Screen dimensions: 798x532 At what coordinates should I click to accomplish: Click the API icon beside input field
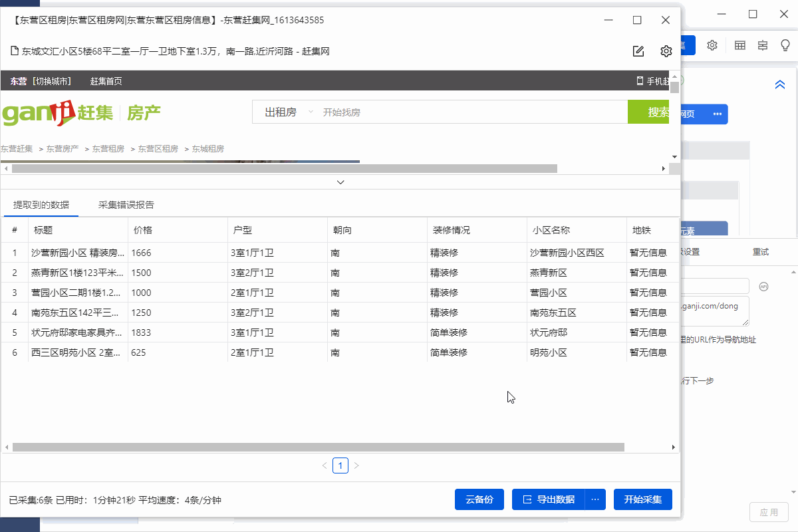tap(764, 287)
